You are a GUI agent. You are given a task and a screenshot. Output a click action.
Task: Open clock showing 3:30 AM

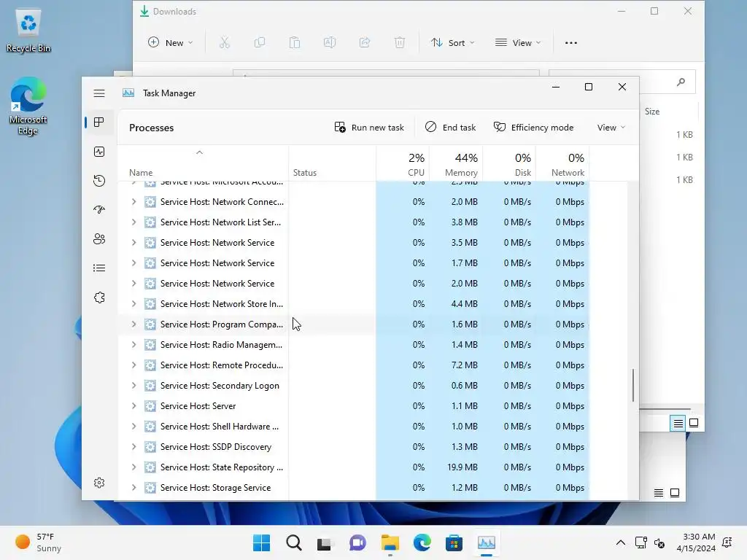696,542
